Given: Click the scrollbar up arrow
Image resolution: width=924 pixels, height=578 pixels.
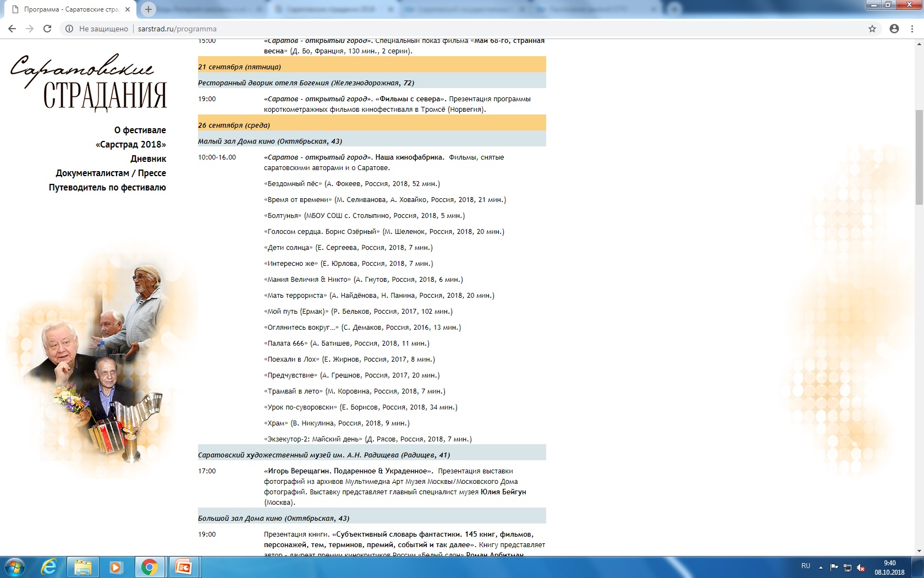Looking at the screenshot, I should coord(919,44).
